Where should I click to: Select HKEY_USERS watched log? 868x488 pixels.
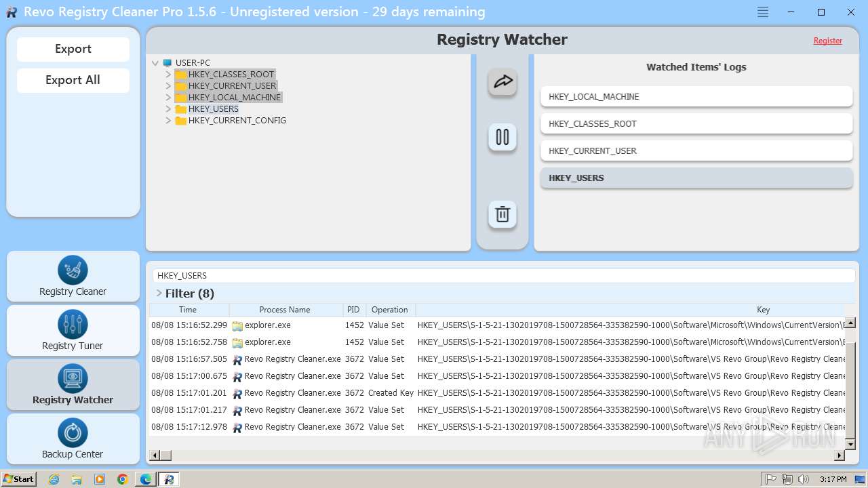(x=696, y=178)
